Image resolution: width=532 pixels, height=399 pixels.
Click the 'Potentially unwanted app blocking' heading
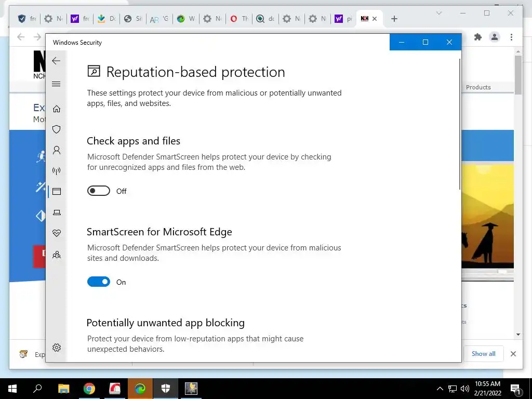coord(166,323)
